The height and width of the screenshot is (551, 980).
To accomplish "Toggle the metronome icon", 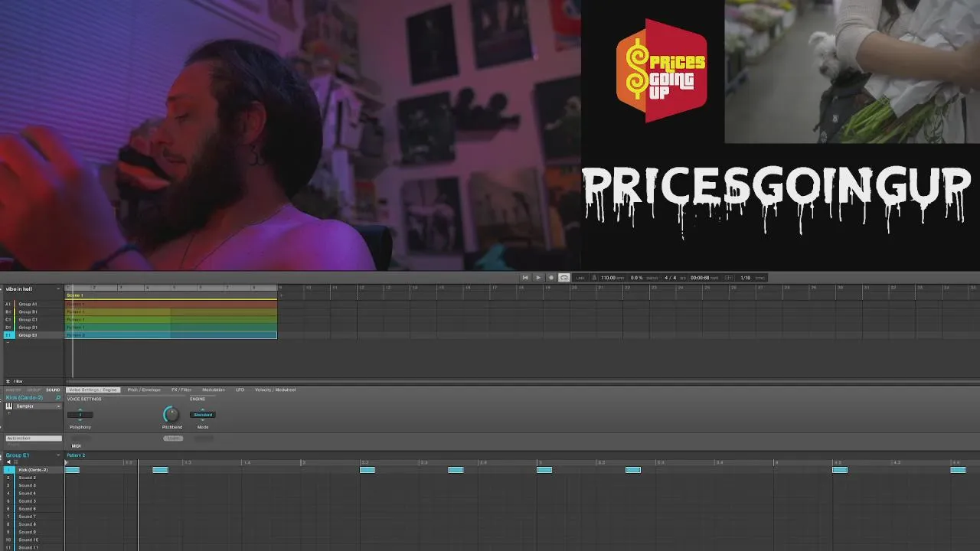I will tap(595, 278).
